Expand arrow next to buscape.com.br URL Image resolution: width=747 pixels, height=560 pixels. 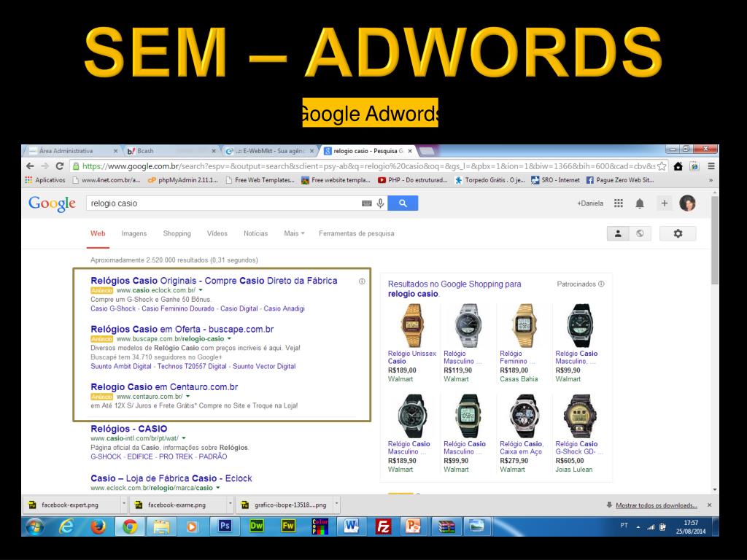click(x=229, y=339)
